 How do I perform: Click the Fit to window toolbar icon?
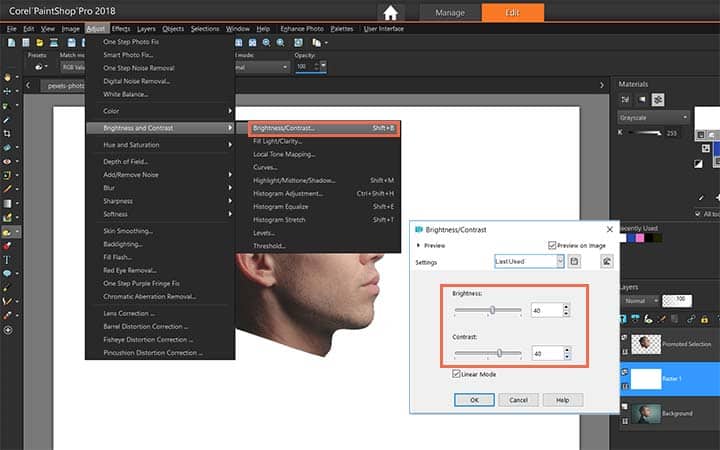point(298,43)
